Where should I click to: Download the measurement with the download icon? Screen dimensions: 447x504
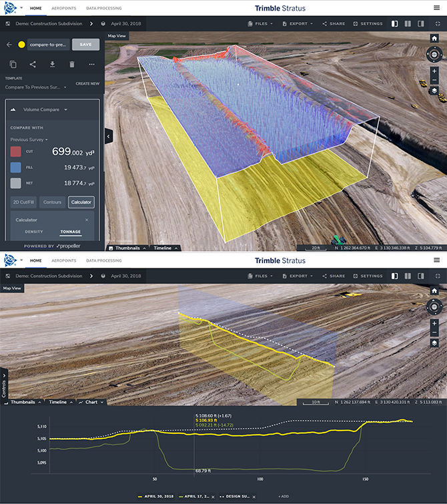[53, 64]
